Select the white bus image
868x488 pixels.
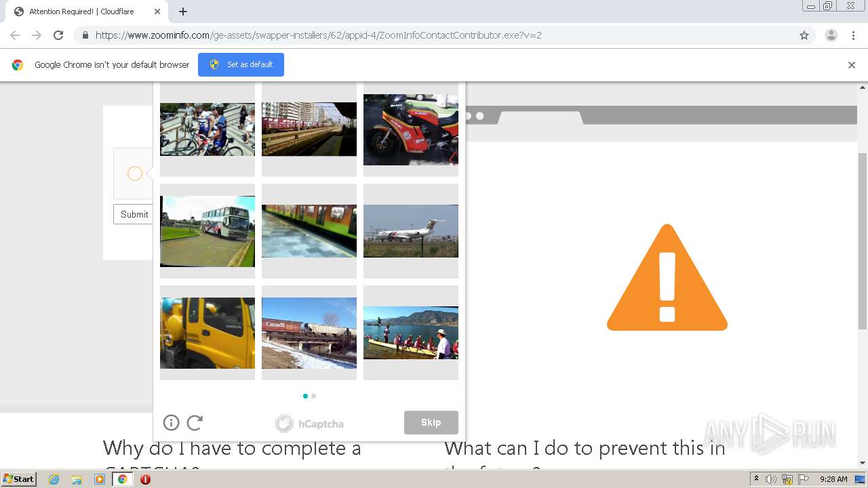click(208, 231)
